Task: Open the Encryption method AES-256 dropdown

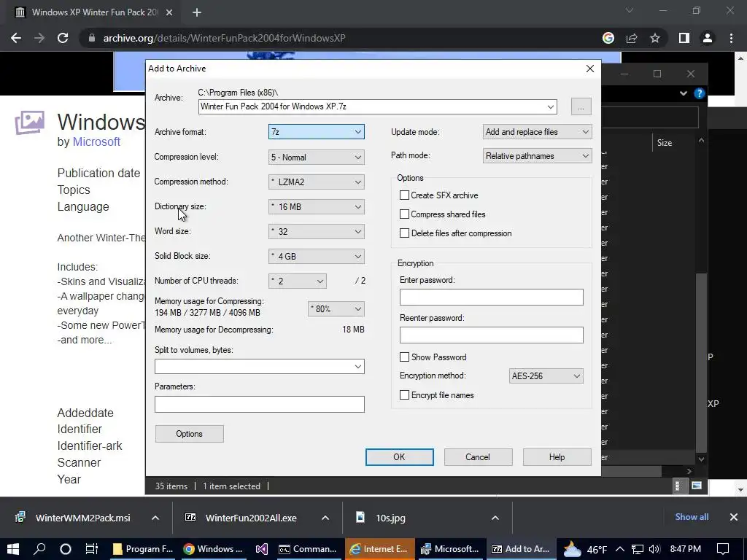Action: (546, 376)
